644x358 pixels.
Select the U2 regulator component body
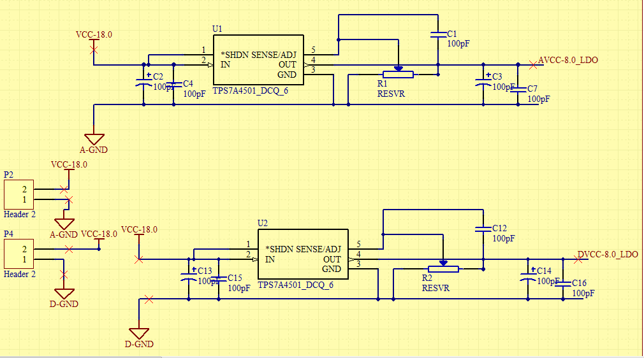[x=303, y=254]
